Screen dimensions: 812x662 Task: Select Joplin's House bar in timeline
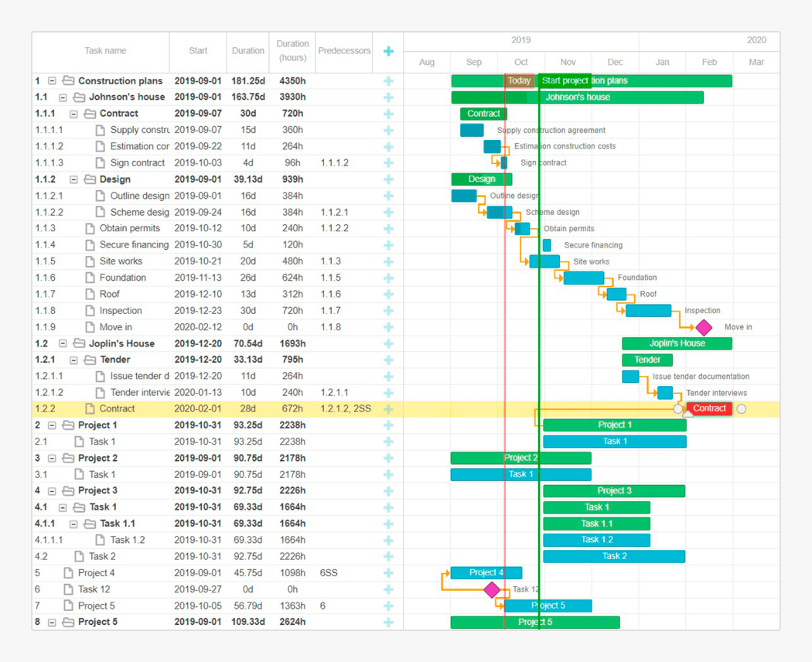coord(677,343)
